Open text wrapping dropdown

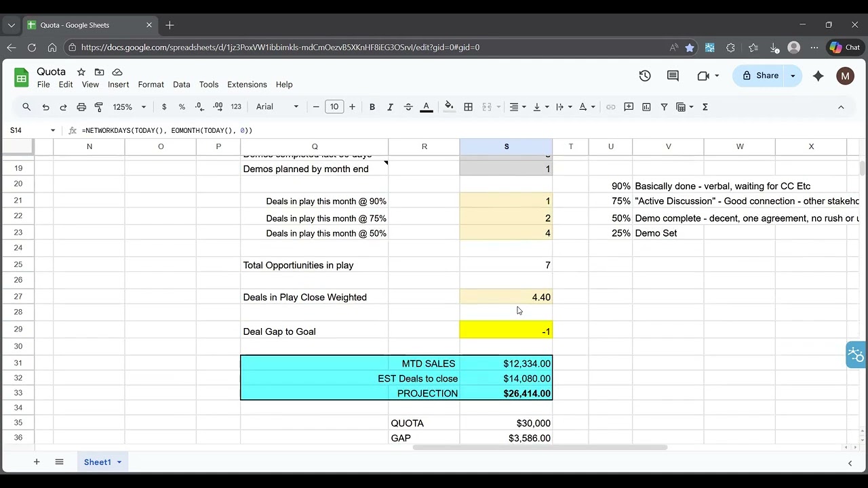pos(564,107)
